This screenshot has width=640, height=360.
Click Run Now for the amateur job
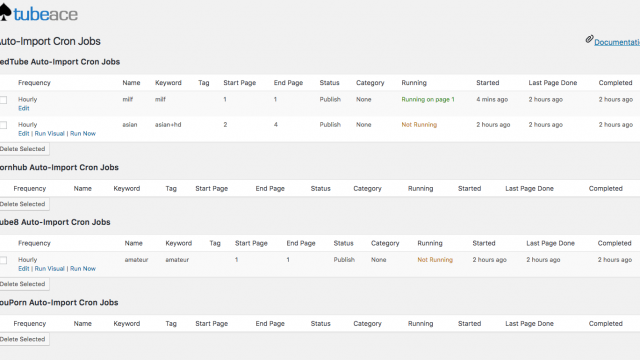pos(83,269)
